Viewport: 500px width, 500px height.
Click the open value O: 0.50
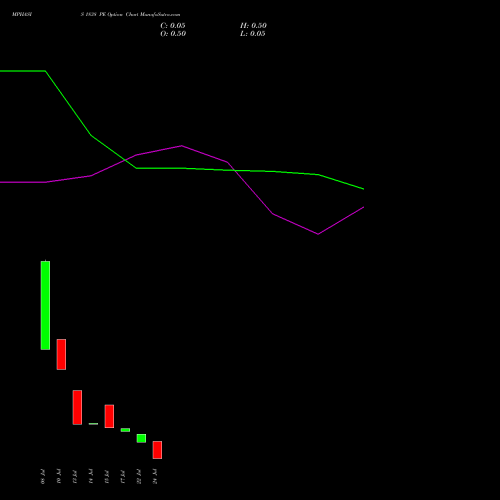pyautogui.click(x=173, y=34)
